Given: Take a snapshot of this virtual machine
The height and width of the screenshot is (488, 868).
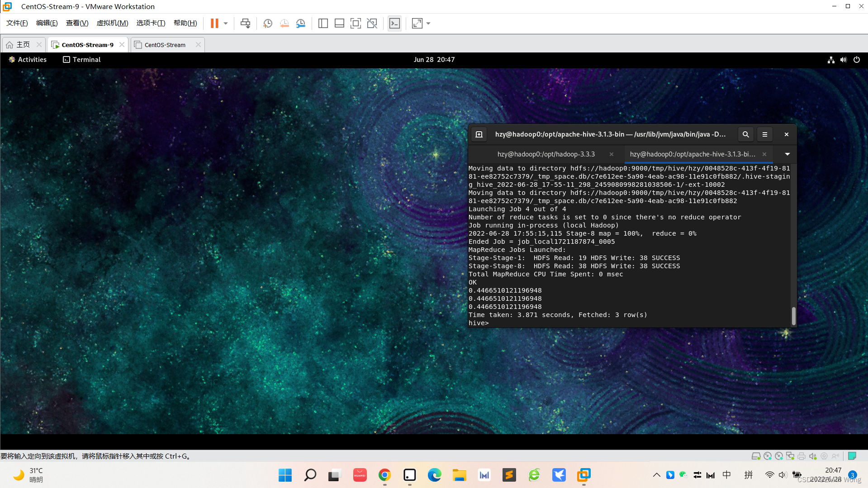Looking at the screenshot, I should [268, 23].
